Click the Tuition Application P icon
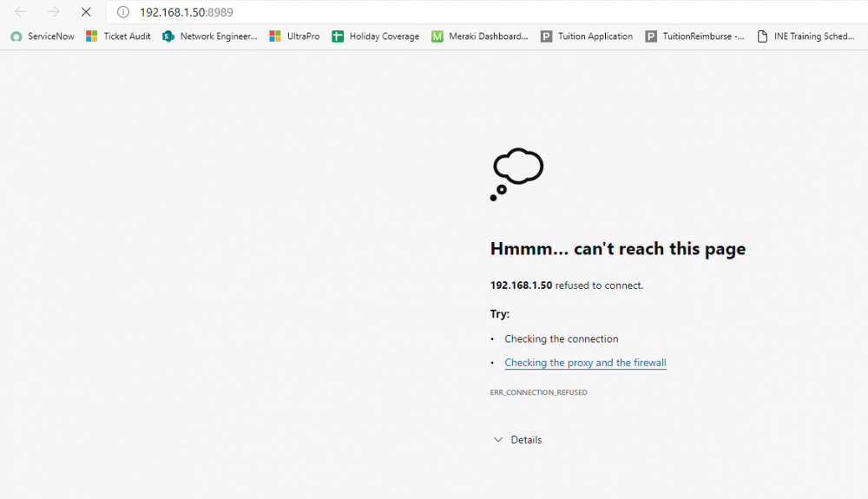Viewport: 868px width, 499px height. [546, 36]
